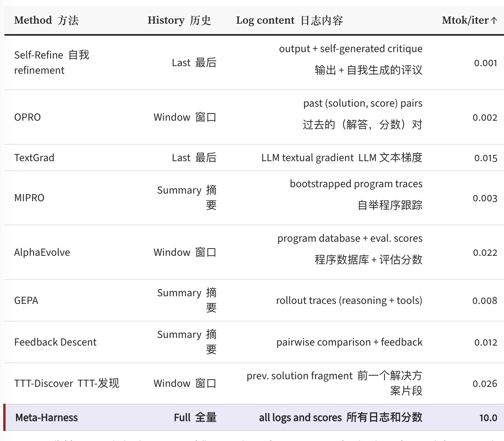Select "rollout traces (reasoning + tools)" text
The image size is (504, 441).
[x=349, y=300]
